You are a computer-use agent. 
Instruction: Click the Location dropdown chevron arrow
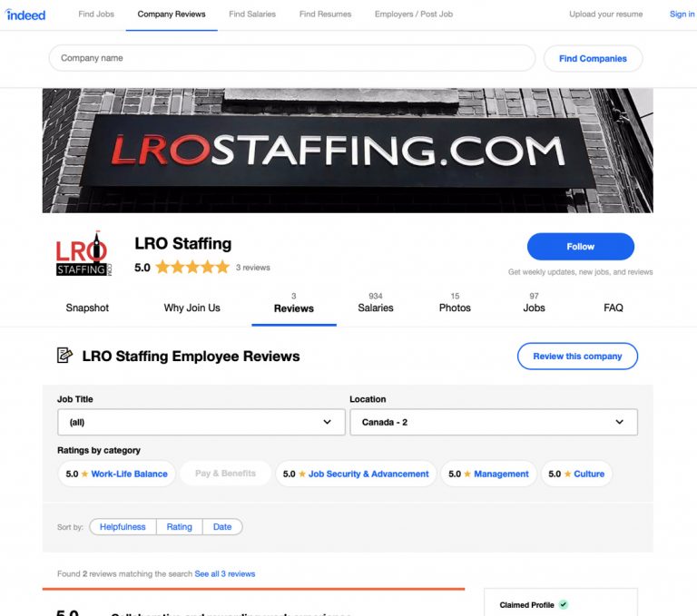click(x=619, y=422)
